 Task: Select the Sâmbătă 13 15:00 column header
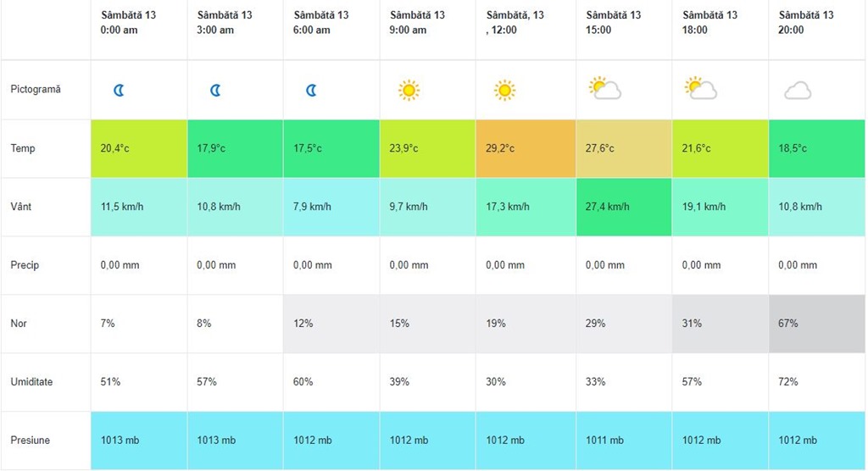[614, 23]
